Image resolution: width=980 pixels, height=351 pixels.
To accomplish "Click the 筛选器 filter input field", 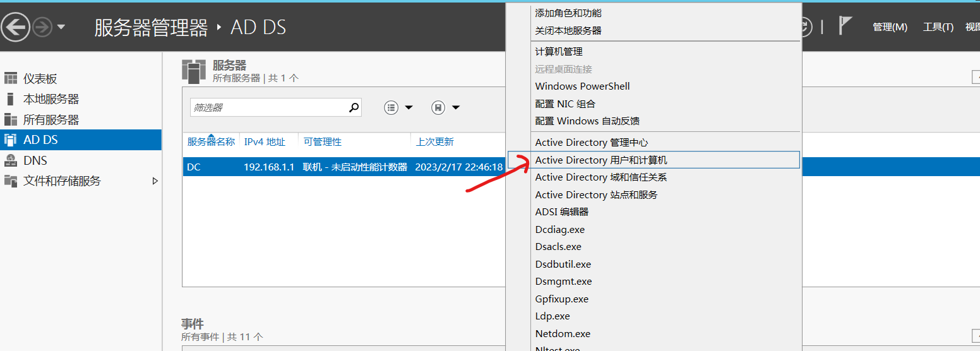I will (x=268, y=108).
